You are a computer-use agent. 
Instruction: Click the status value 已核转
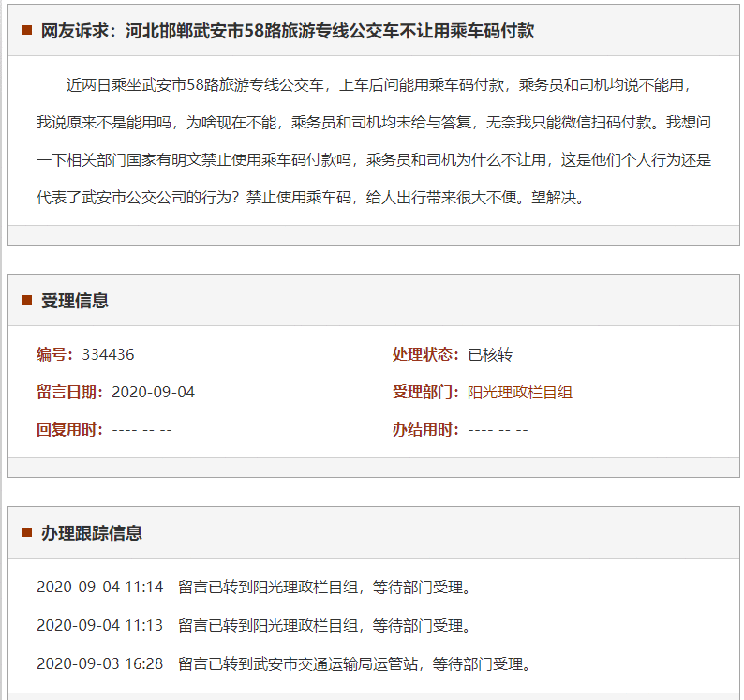pyautogui.click(x=490, y=354)
